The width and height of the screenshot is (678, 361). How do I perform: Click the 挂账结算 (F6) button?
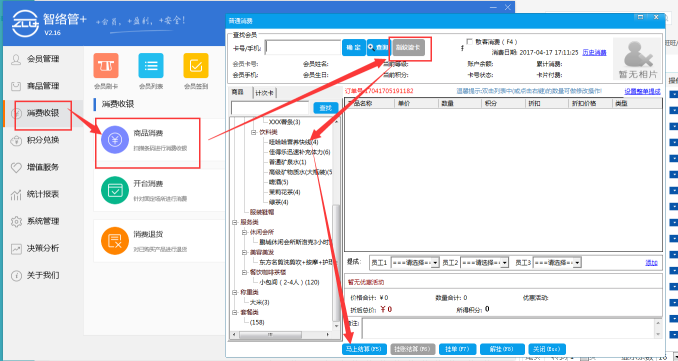[x=412, y=349]
